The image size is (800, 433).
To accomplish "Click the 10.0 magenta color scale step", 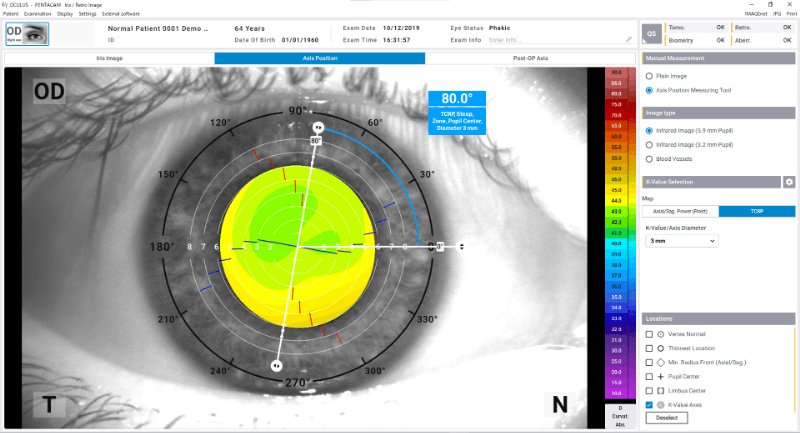I will (x=616, y=393).
